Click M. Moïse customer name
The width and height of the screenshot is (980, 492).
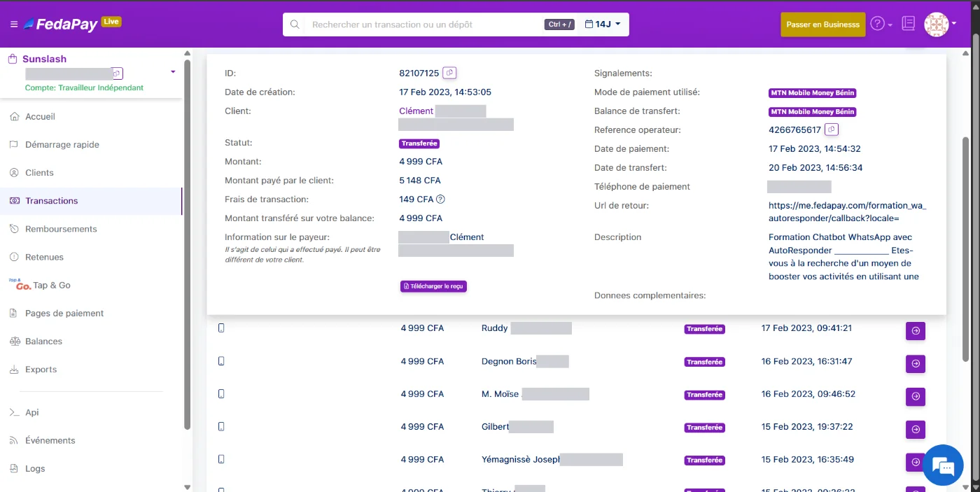(500, 394)
